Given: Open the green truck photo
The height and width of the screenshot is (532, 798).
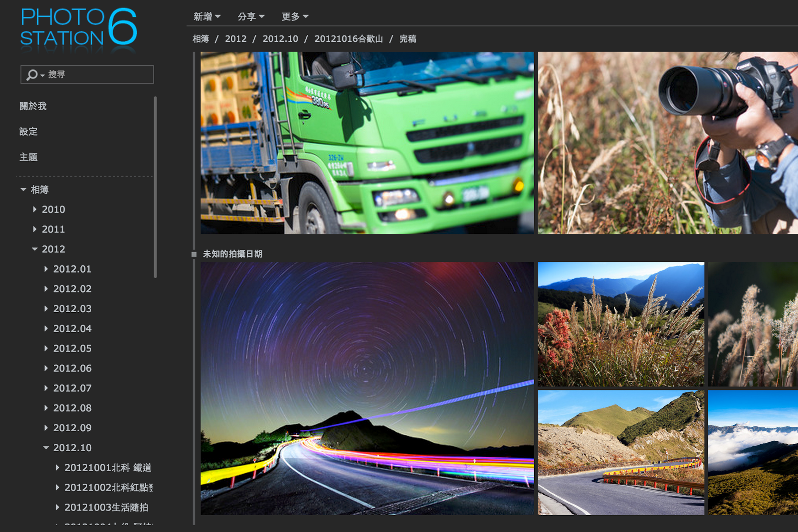Looking at the screenshot, I should tap(367, 143).
